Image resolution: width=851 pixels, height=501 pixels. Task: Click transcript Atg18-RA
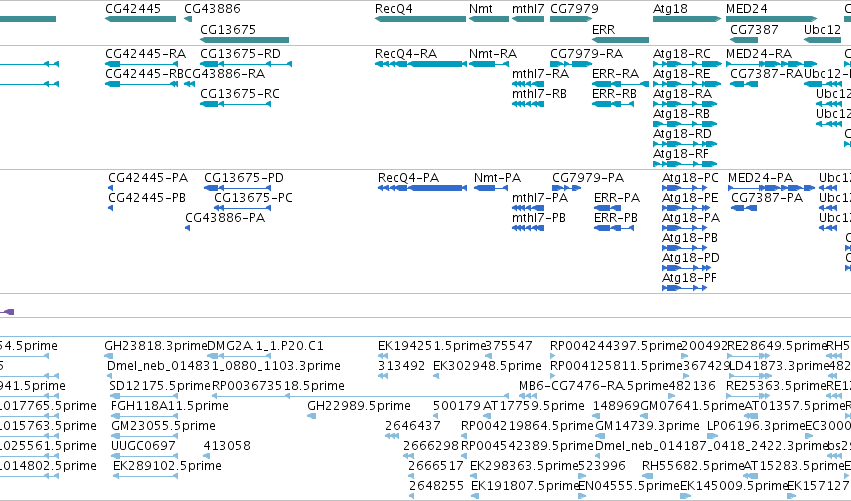pos(685,104)
